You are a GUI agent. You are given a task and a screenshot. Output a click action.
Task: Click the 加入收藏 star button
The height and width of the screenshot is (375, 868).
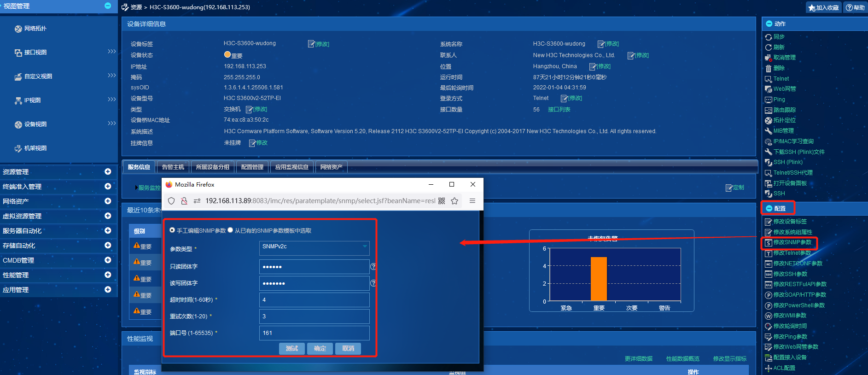[824, 7]
